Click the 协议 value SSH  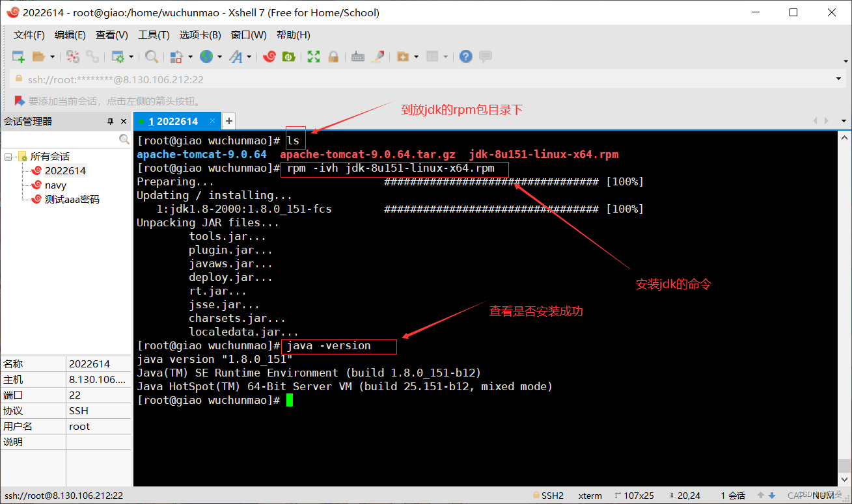tap(79, 410)
